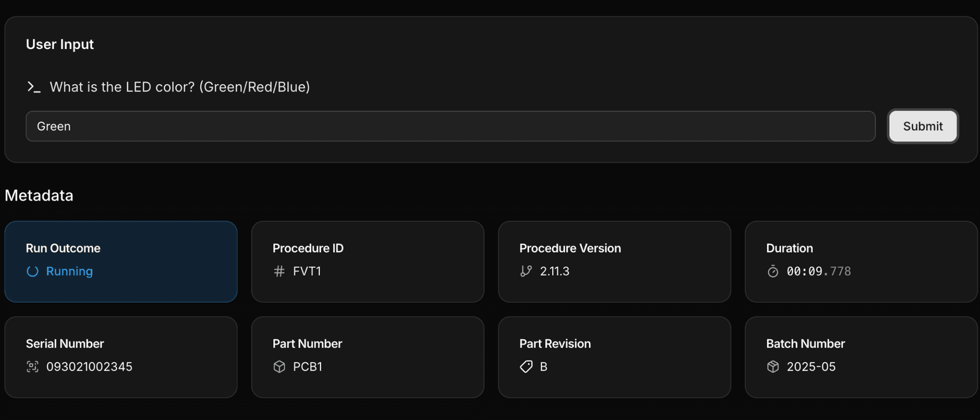Click serial number 093021002345

[89, 367]
